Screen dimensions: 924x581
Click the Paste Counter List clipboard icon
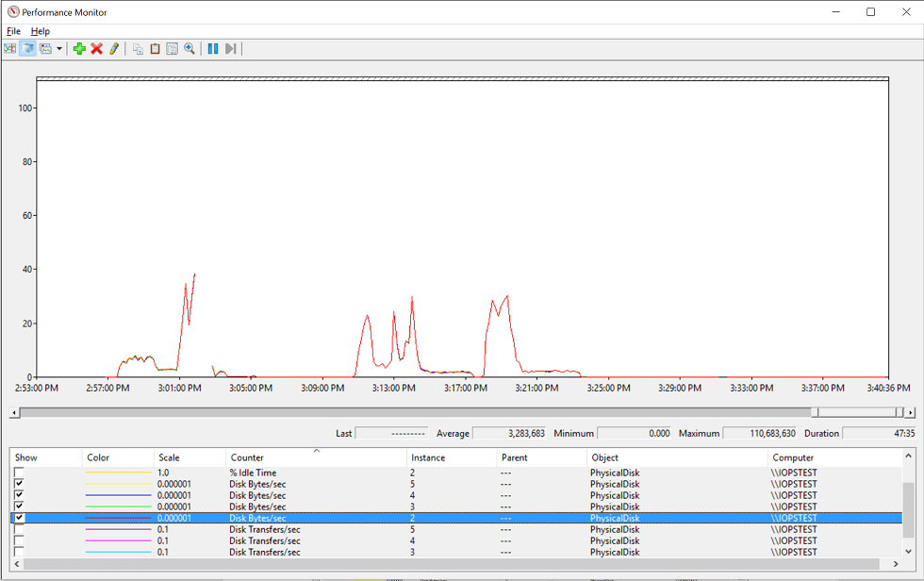[x=155, y=48]
